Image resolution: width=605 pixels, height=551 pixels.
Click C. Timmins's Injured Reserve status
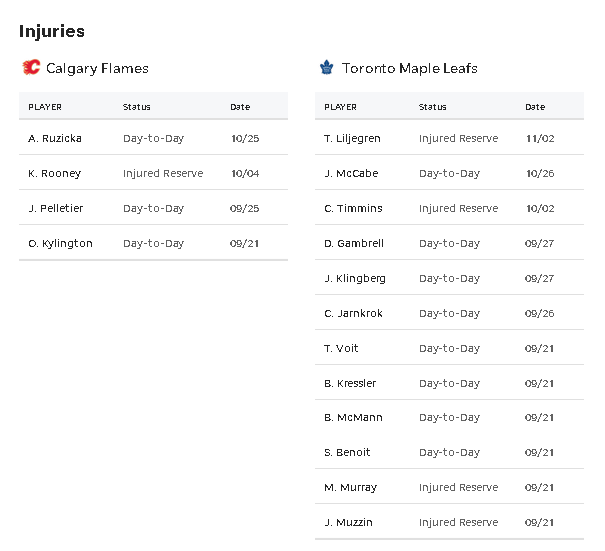pos(459,209)
